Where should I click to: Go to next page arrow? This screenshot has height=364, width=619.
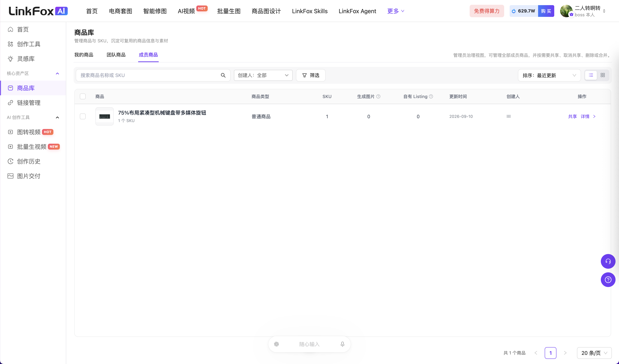565,353
